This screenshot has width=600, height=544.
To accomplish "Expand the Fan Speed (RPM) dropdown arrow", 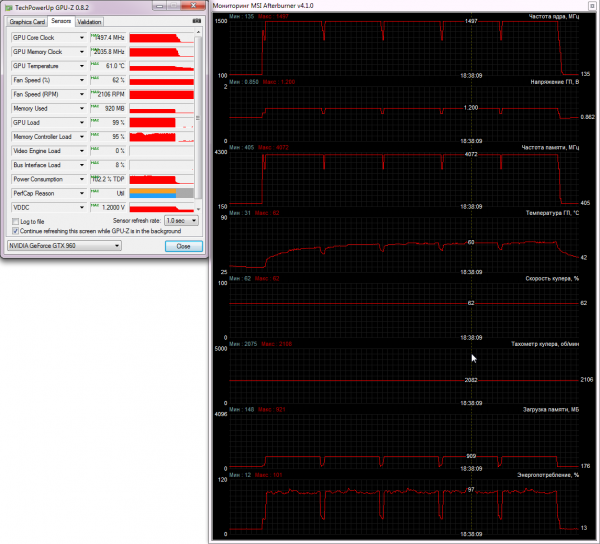I will pos(82,94).
